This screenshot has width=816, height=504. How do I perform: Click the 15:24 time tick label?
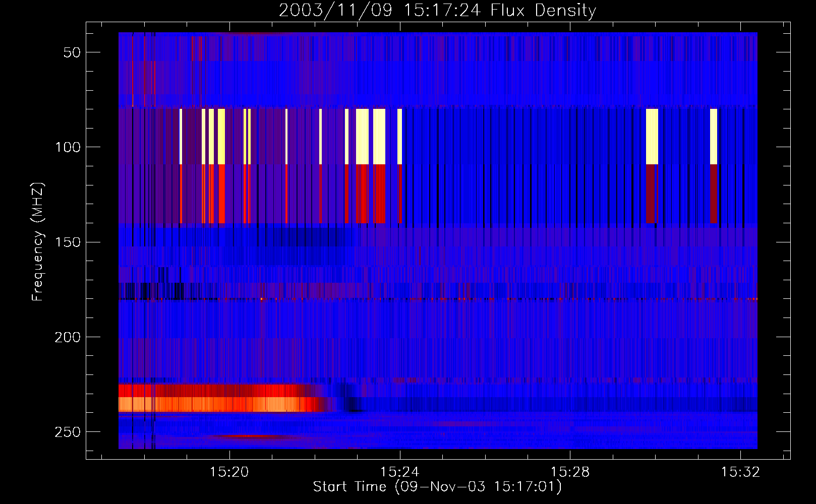point(400,472)
